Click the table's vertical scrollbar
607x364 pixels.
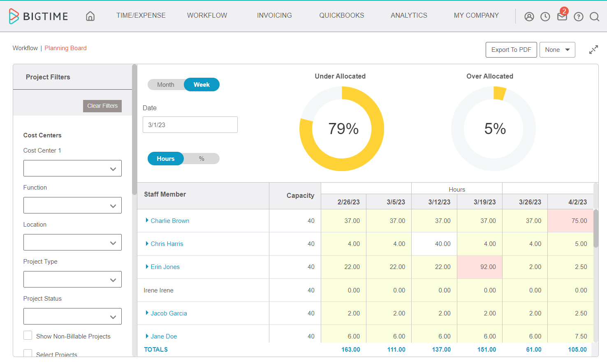click(x=595, y=228)
